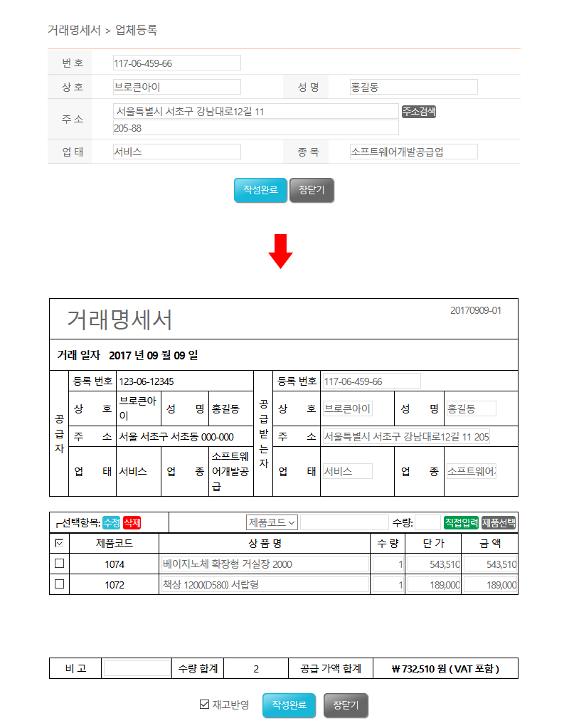Click the 번호 input field in the upper form

point(176,63)
